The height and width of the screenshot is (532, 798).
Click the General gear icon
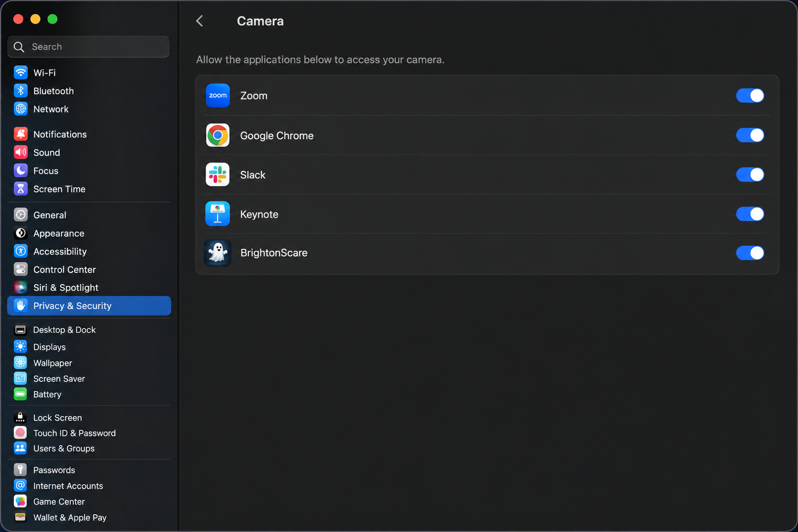coord(21,215)
